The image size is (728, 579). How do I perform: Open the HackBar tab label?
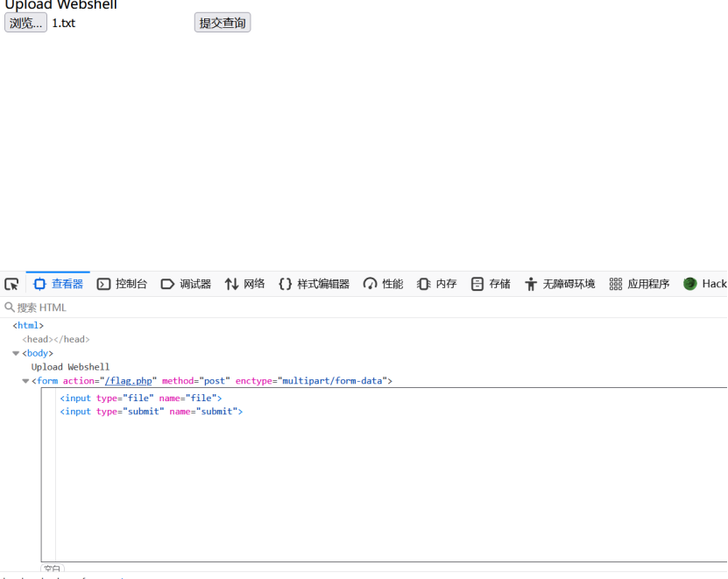[715, 284]
